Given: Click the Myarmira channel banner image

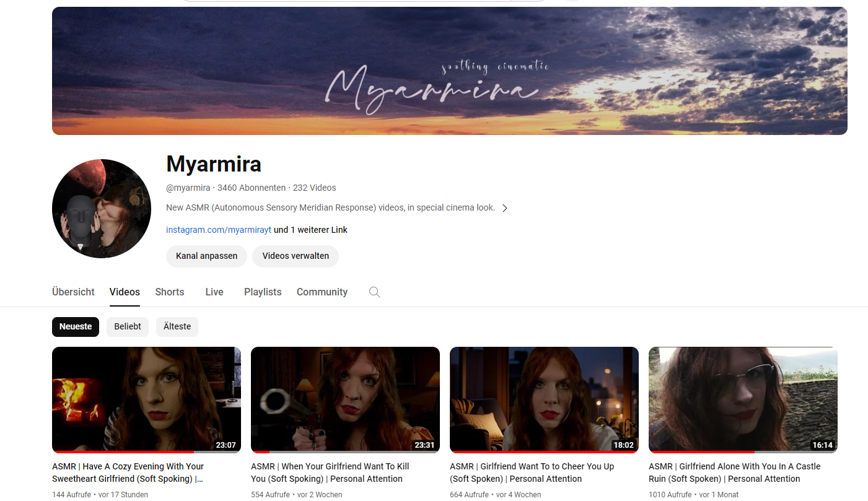Looking at the screenshot, I should coord(449,71).
